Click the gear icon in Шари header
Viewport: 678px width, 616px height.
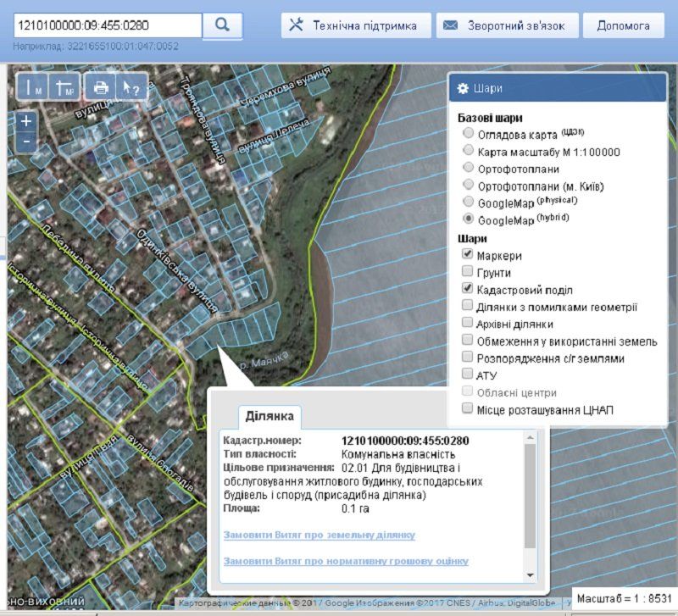point(463,89)
